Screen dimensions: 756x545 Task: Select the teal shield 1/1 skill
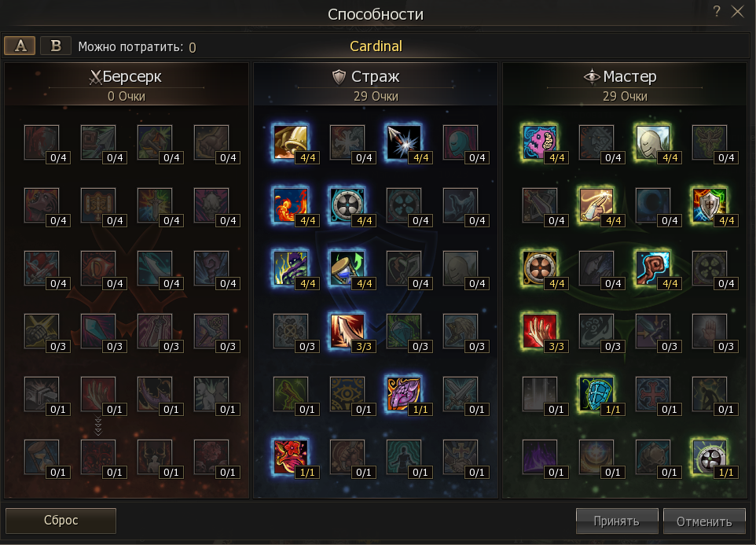596,394
